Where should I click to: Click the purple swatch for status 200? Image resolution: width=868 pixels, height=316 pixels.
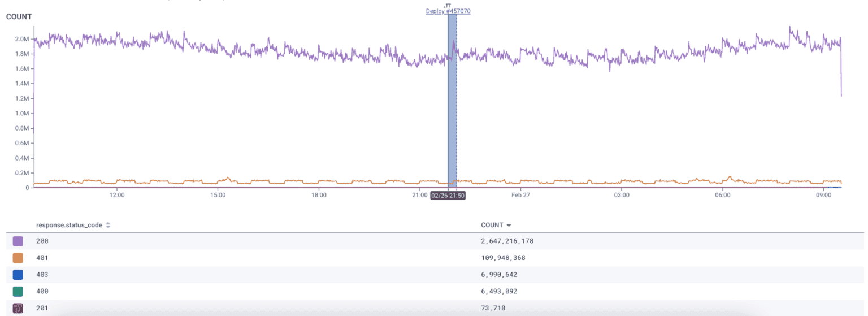(18, 241)
